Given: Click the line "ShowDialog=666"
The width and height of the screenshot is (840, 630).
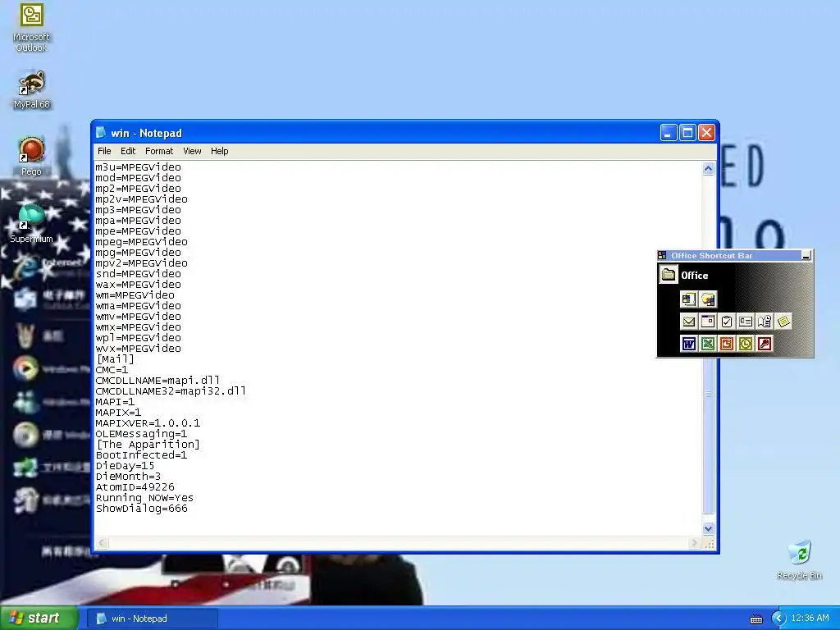Looking at the screenshot, I should (141, 509).
